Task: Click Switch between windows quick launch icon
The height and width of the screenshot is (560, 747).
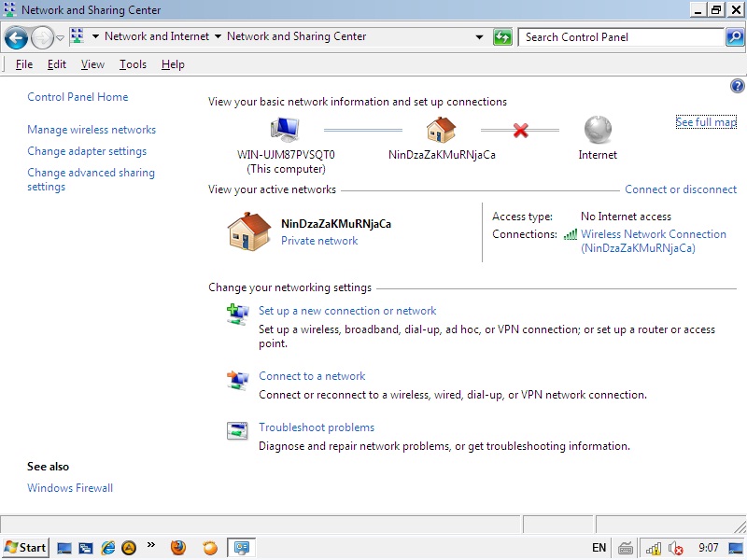Action: click(x=86, y=548)
